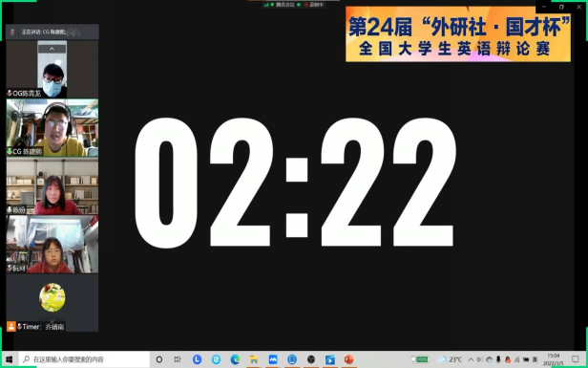Click the taskbar search input box
The height and width of the screenshot is (368, 588).
point(84,359)
